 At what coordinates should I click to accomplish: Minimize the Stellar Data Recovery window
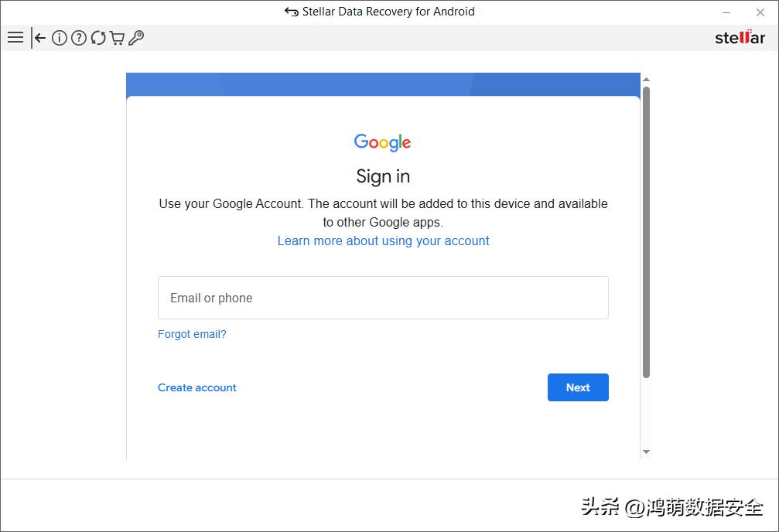[726, 12]
